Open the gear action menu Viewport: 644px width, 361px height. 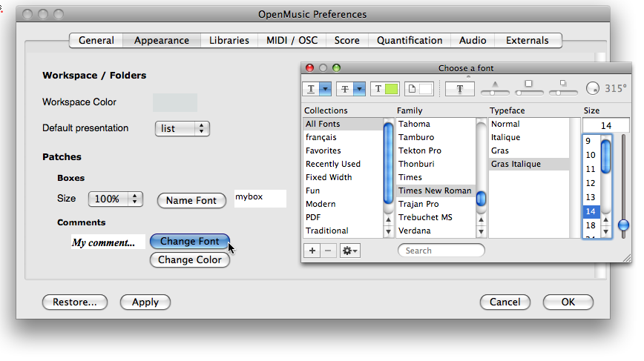pyautogui.click(x=350, y=251)
